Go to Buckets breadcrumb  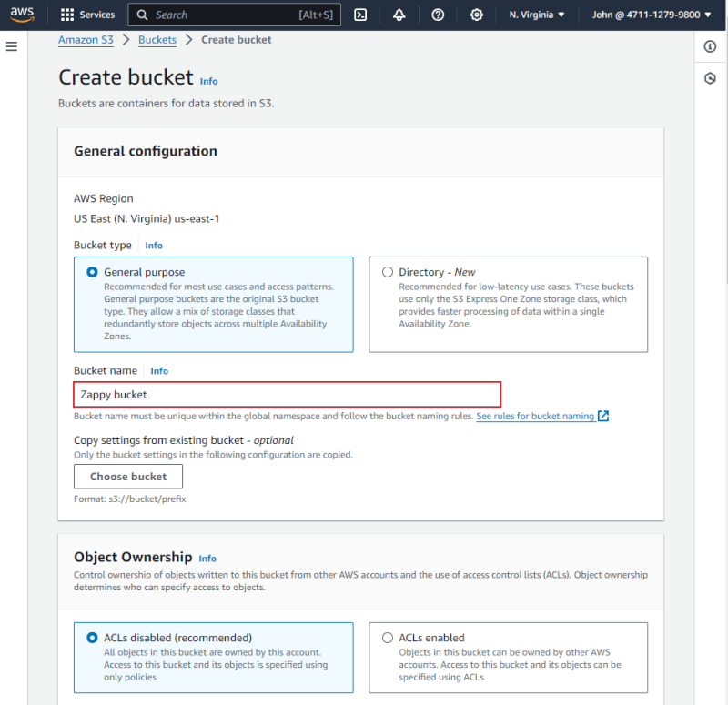[x=157, y=40]
